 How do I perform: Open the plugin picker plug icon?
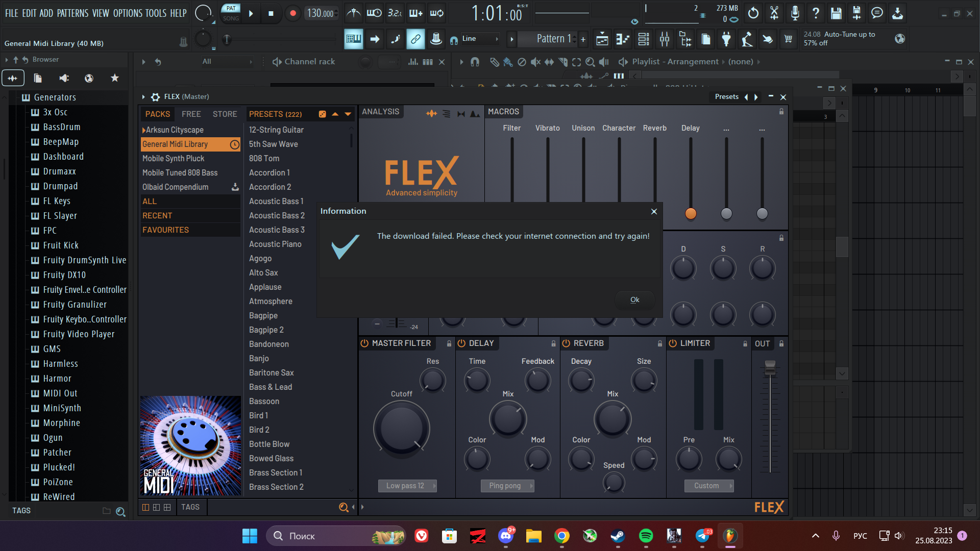click(726, 39)
